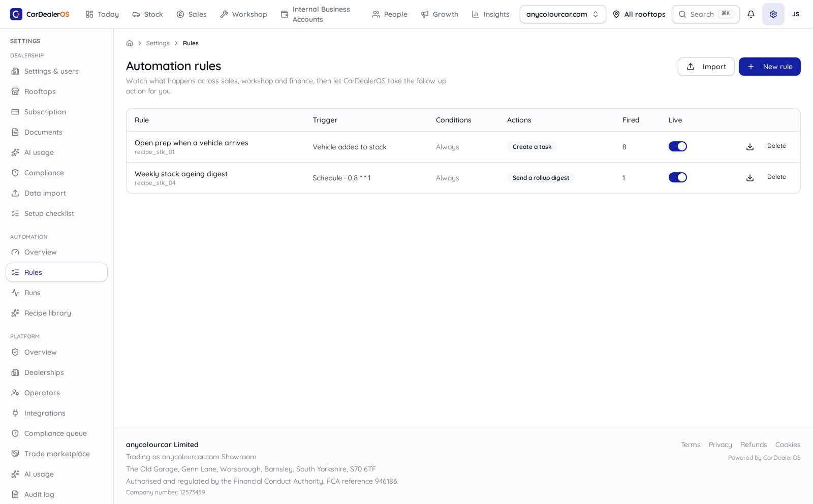The width and height of the screenshot is (813, 504).
Task: Open notifications bell
Action: (x=751, y=14)
